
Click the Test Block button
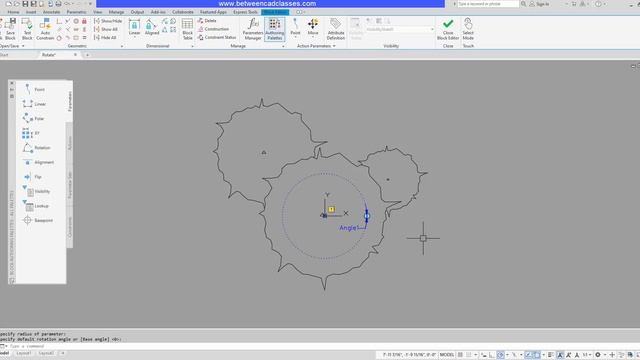click(x=27, y=29)
